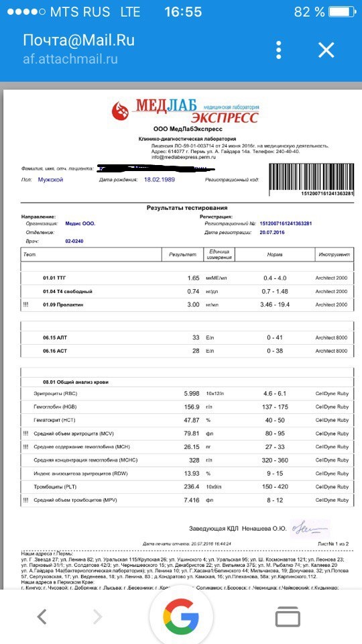Screen dimensions: 362x644
Task: Open the three-dot options menu
Action: pyautogui.click(x=279, y=50)
